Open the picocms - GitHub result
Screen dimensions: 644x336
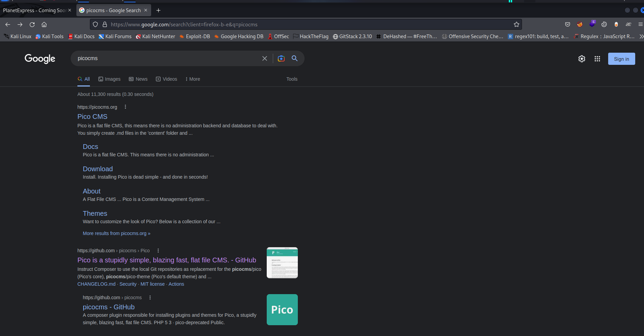(109, 307)
